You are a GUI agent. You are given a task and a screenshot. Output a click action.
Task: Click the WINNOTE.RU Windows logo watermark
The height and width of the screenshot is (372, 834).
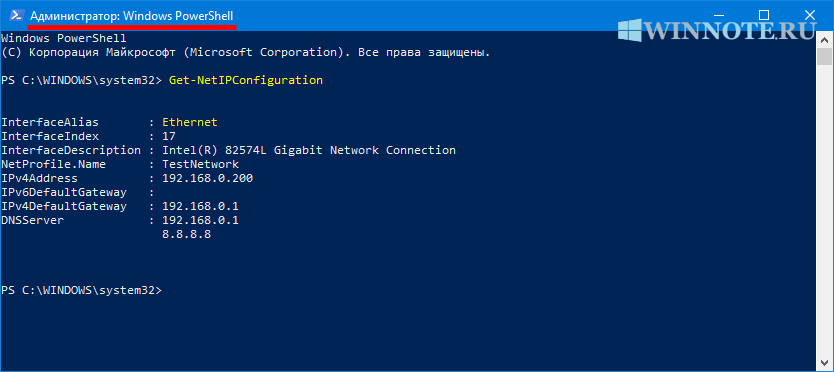pos(629,31)
